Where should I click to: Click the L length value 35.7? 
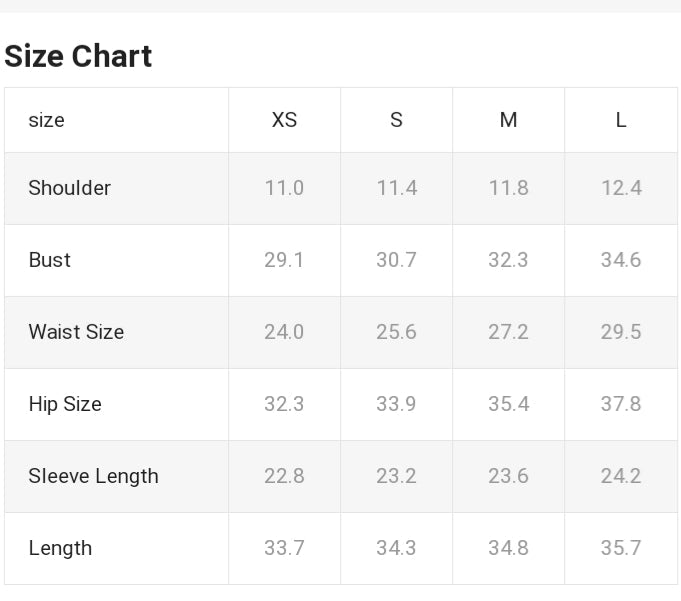click(x=621, y=548)
